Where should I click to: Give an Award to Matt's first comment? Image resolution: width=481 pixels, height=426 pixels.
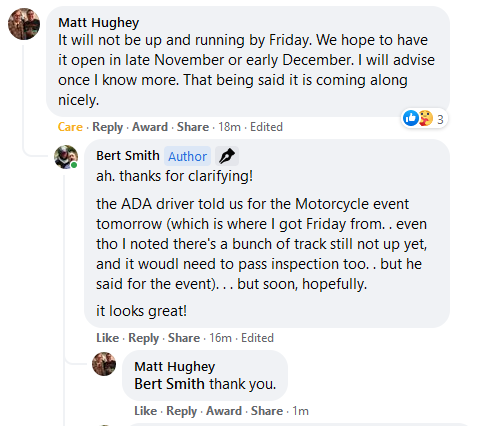tap(150, 127)
